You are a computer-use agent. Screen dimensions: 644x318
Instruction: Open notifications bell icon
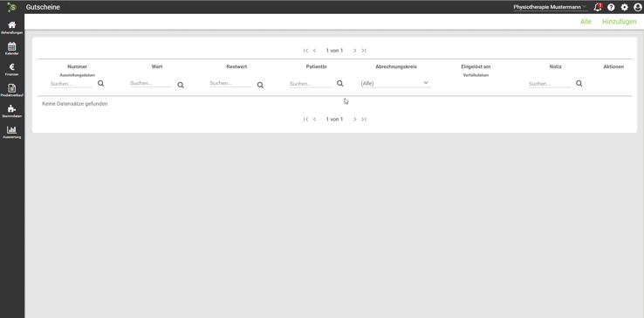[x=598, y=7]
